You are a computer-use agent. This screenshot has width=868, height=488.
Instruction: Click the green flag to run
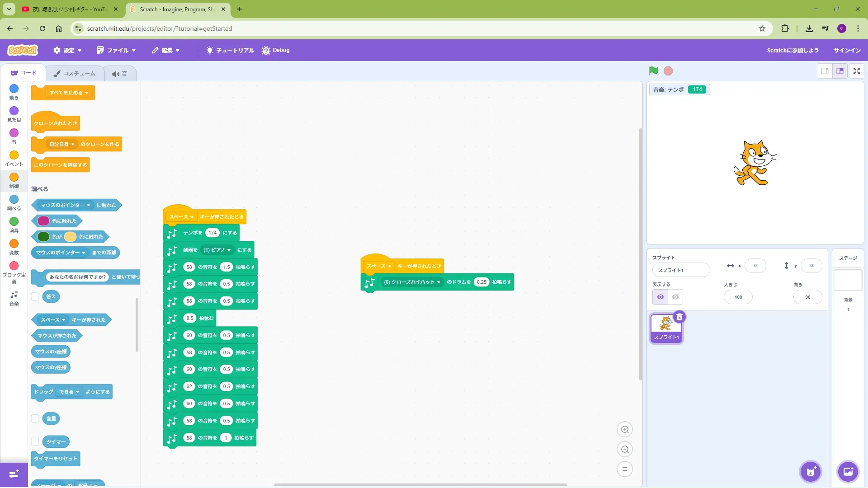point(653,71)
